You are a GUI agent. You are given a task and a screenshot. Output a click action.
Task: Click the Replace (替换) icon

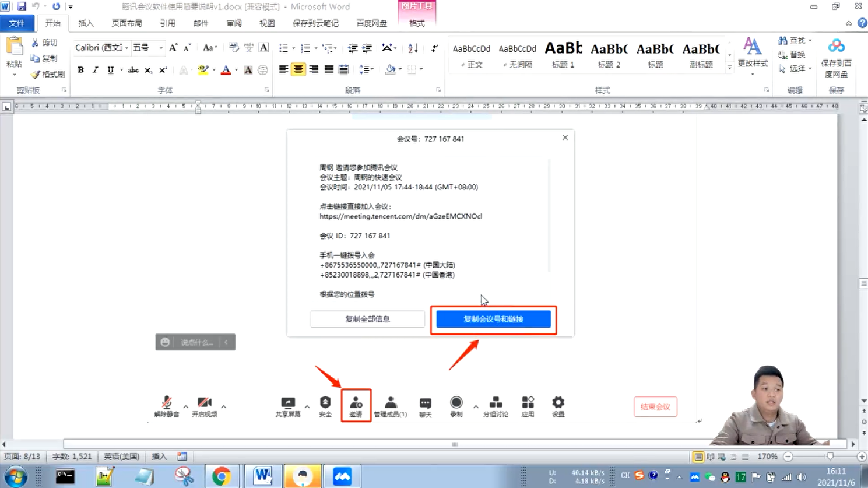(x=782, y=55)
